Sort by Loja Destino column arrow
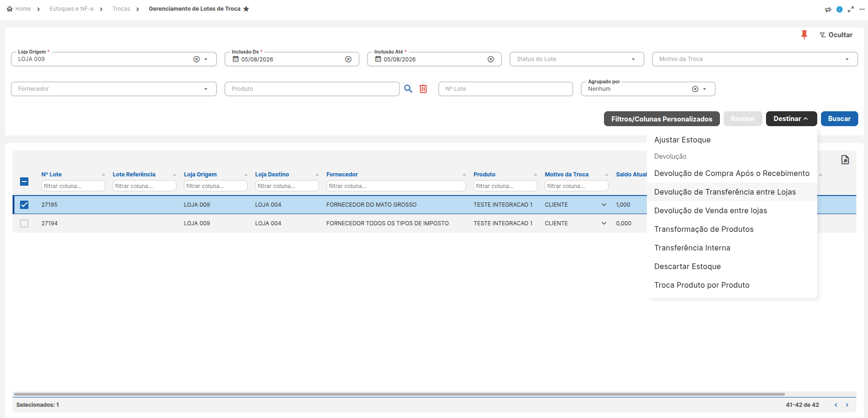868x418 pixels. click(317, 175)
